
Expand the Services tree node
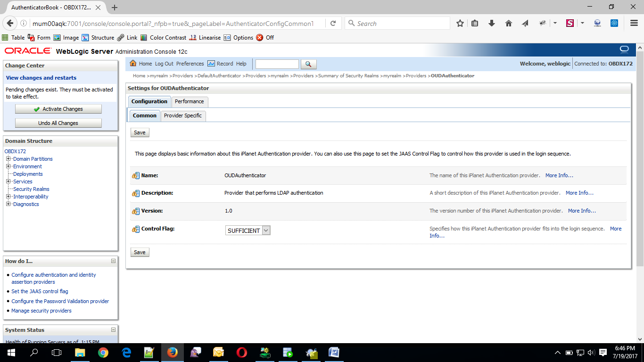pos(8,181)
